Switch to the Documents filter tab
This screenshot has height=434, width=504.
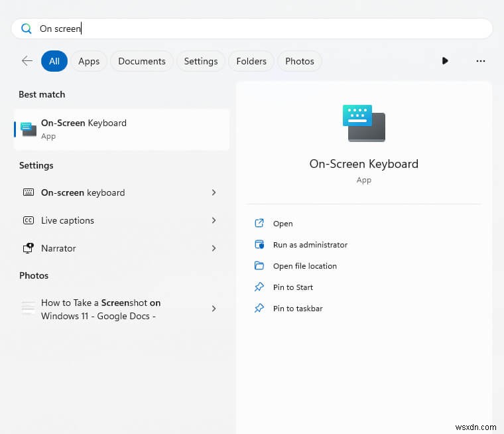142,61
